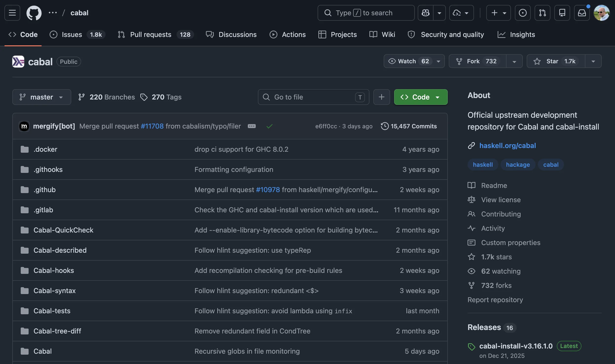This screenshot has width=615, height=364.
Task: Open mergify[bot] avatar
Action: 24,126
